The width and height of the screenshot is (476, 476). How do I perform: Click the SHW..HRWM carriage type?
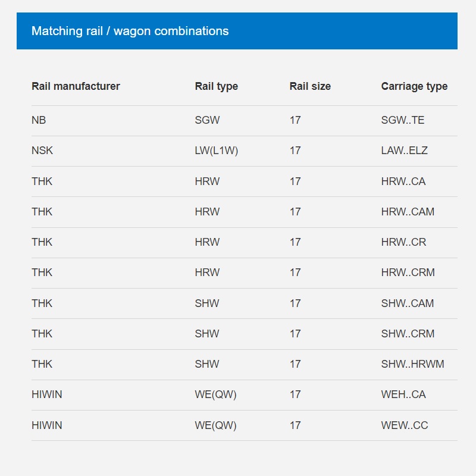coord(412,364)
